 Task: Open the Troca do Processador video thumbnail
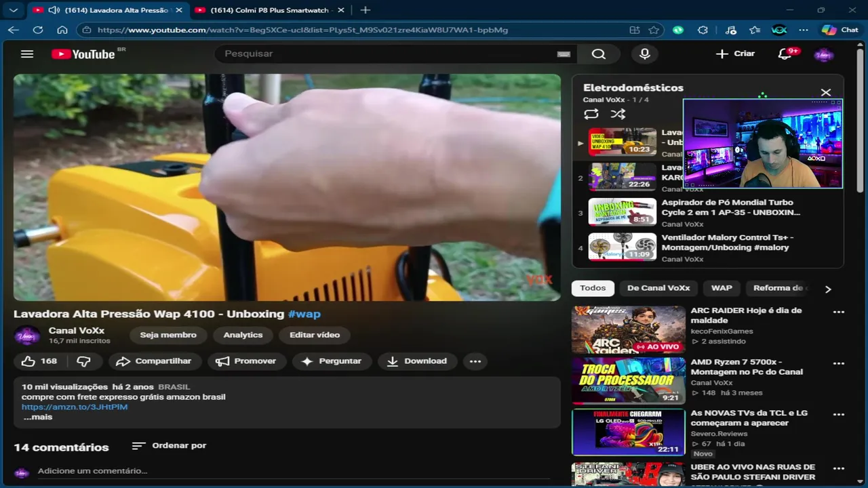pyautogui.click(x=628, y=381)
